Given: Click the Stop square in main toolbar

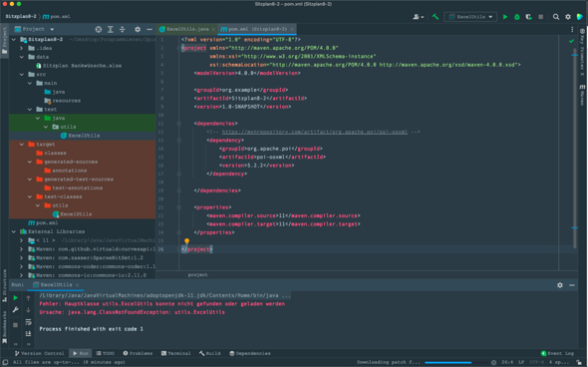Looking at the screenshot, I should point(541,17).
